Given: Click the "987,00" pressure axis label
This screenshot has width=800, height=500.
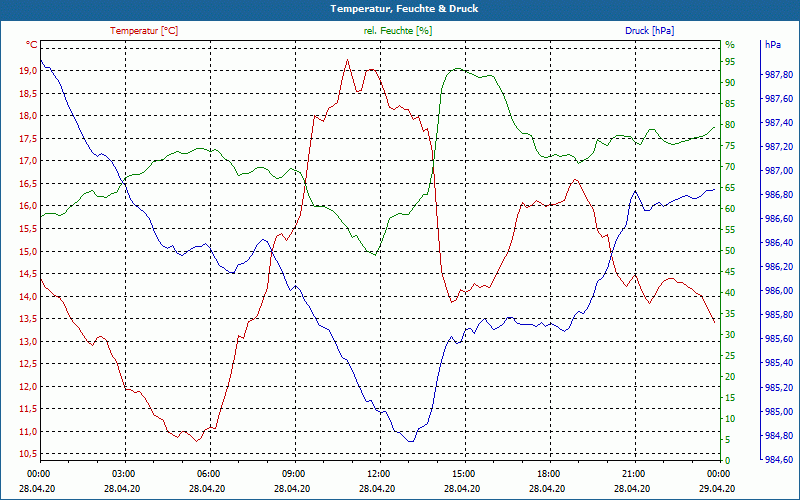Looking at the screenshot, I should coord(779,171).
